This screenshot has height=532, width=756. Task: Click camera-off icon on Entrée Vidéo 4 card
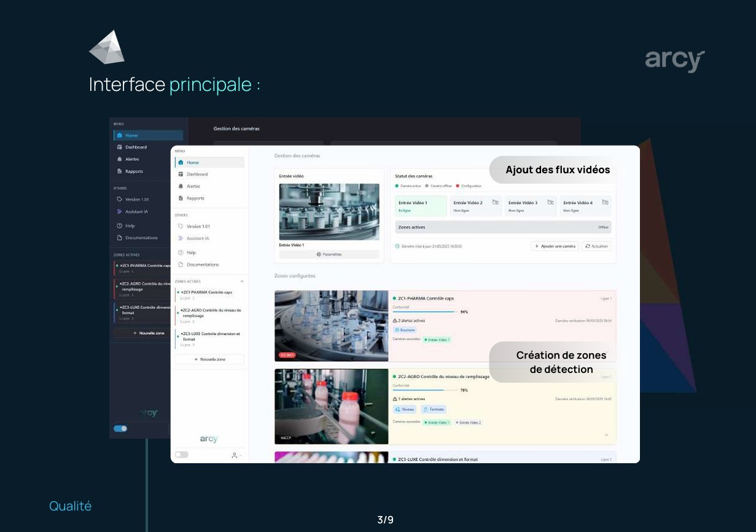click(605, 202)
